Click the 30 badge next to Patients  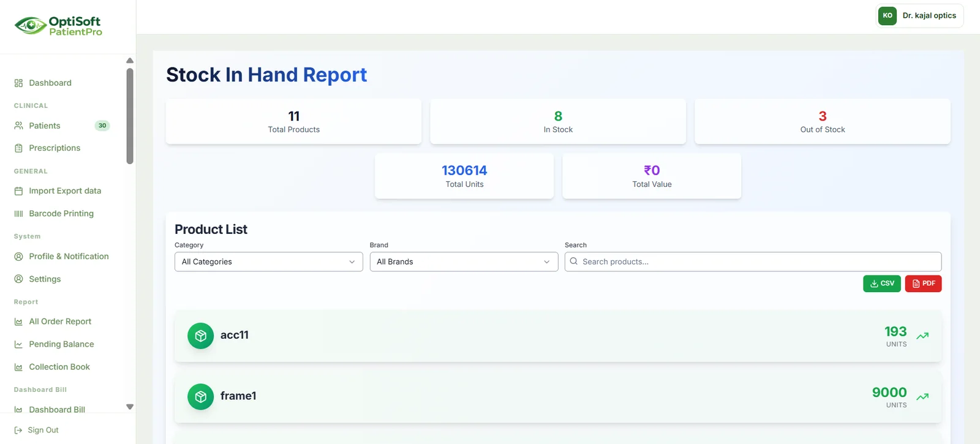click(102, 126)
